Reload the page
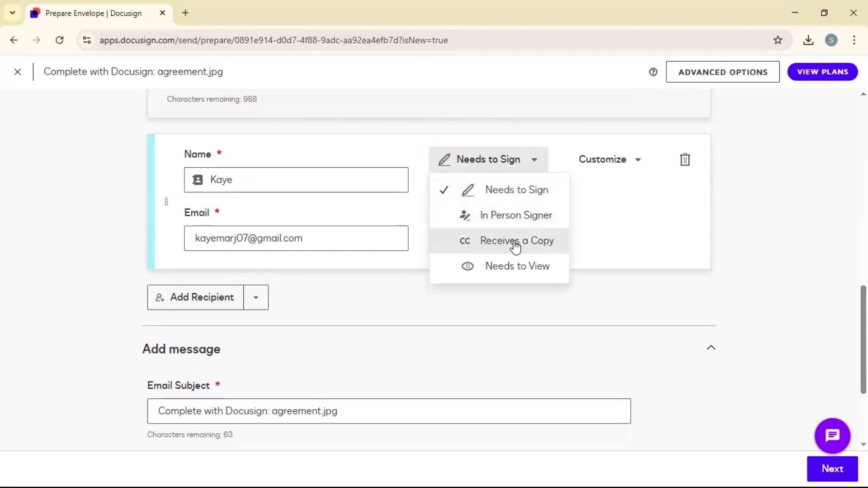The width and height of the screenshot is (868, 488). [x=59, y=40]
